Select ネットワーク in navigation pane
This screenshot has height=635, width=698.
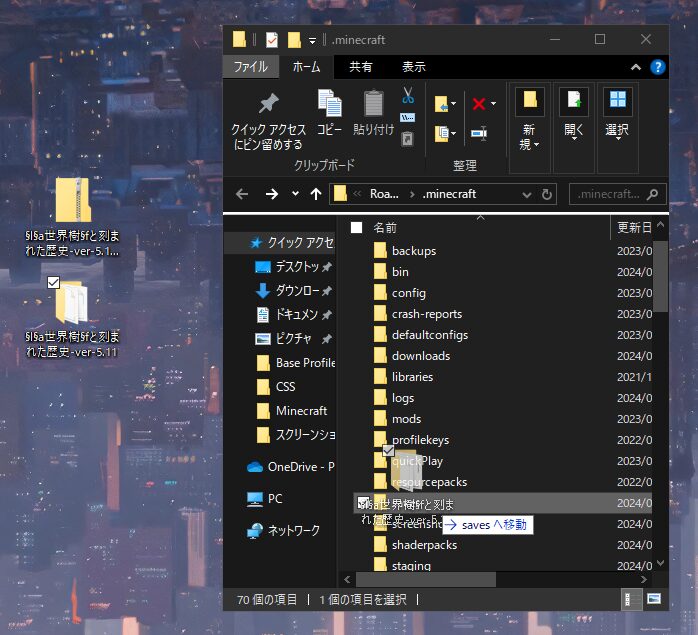click(x=283, y=530)
